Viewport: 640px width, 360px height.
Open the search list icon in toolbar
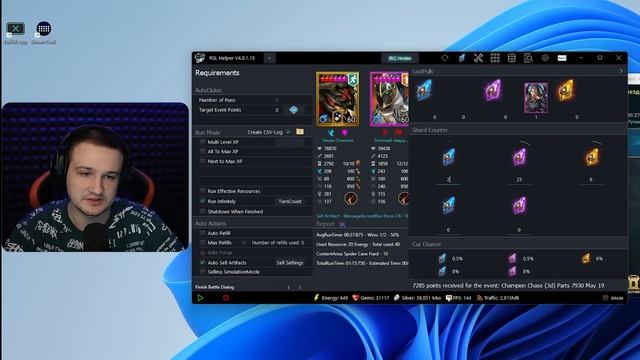(x=528, y=58)
